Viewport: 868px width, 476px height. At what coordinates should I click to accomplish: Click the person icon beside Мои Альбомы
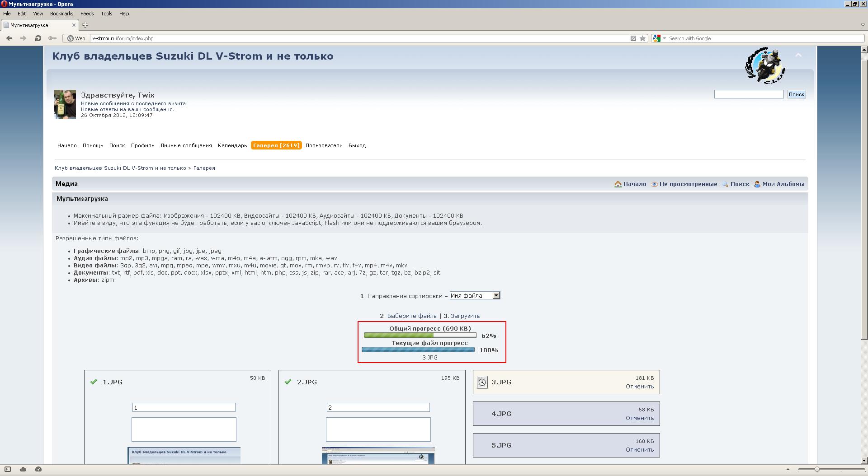pyautogui.click(x=757, y=184)
